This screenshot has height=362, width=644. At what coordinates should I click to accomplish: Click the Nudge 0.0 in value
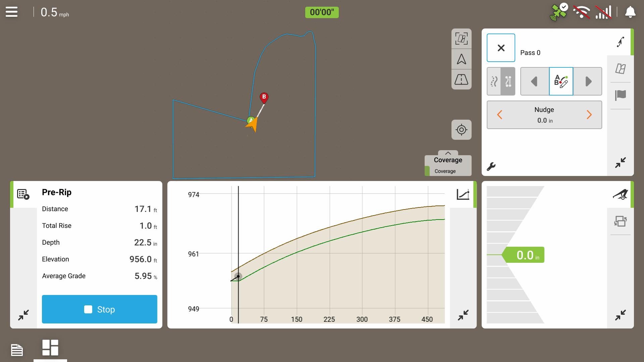(545, 120)
